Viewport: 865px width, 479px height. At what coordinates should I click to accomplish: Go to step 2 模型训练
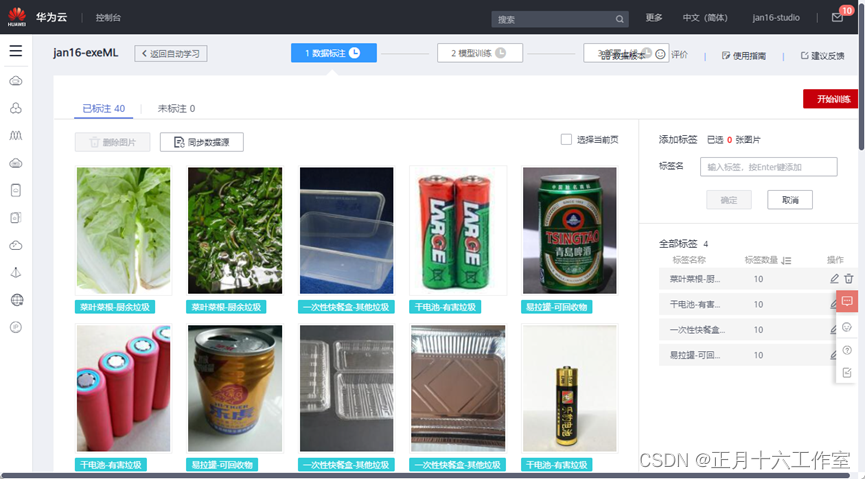tap(479, 53)
